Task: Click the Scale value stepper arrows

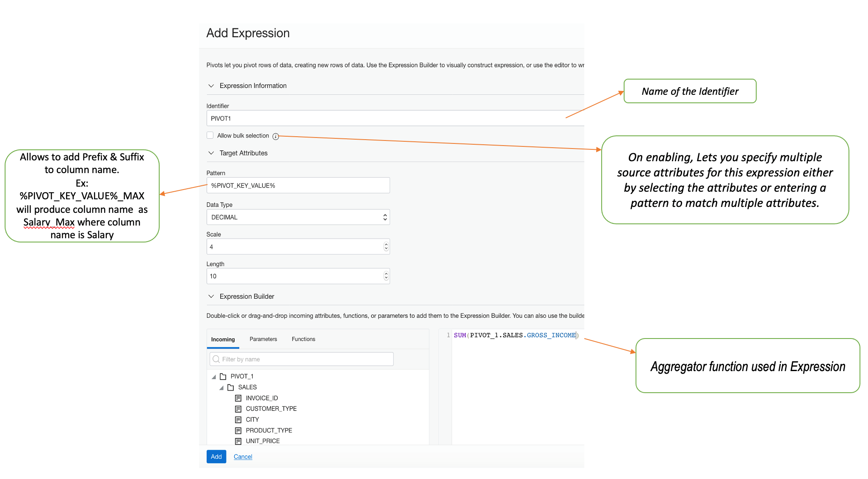Action: pyautogui.click(x=386, y=247)
